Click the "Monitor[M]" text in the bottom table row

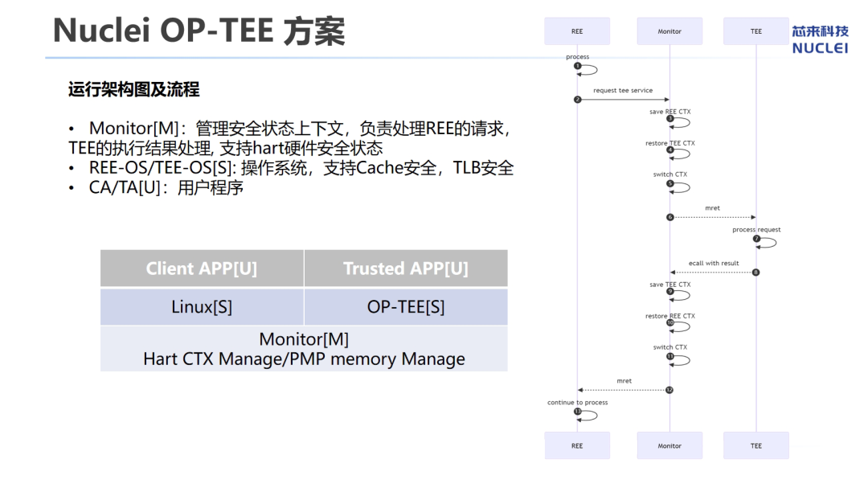304,339
